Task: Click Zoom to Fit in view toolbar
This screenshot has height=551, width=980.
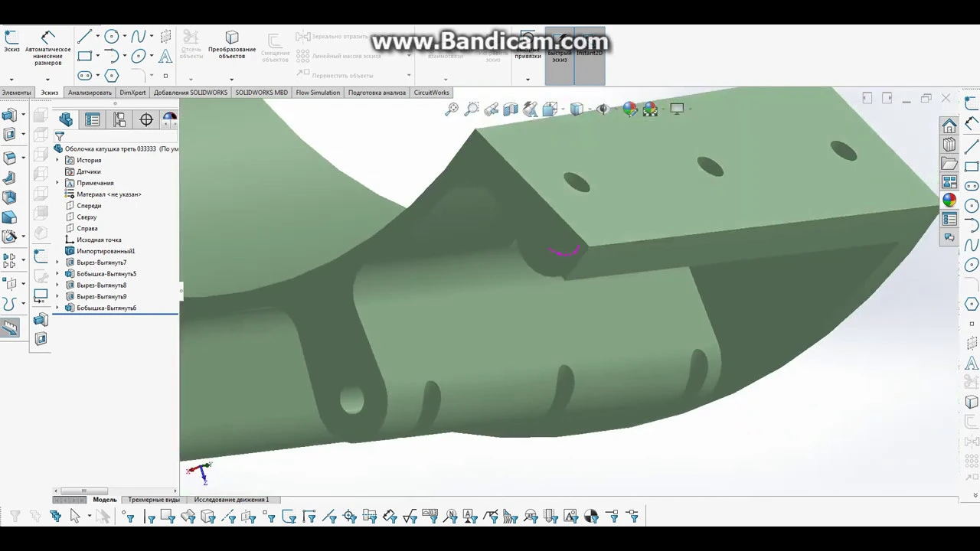Action: (452, 109)
